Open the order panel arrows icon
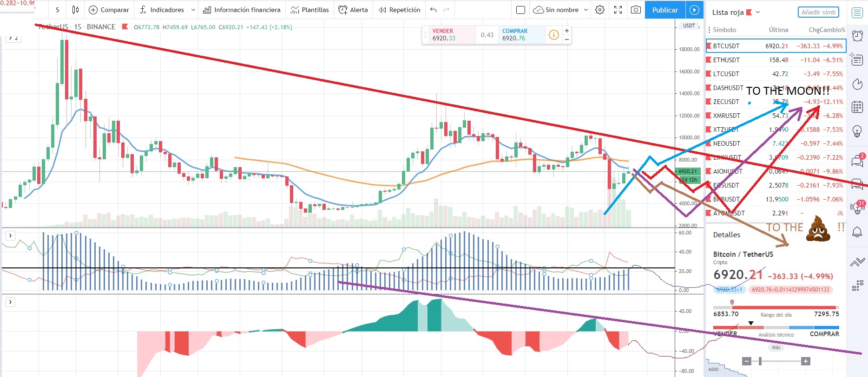This screenshot has height=377, width=868. [x=857, y=263]
